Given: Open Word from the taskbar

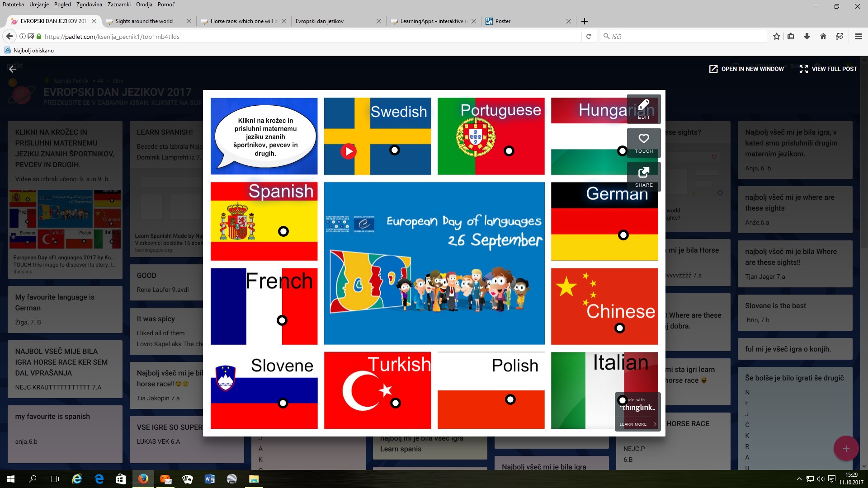Looking at the screenshot, I should click(x=210, y=479).
